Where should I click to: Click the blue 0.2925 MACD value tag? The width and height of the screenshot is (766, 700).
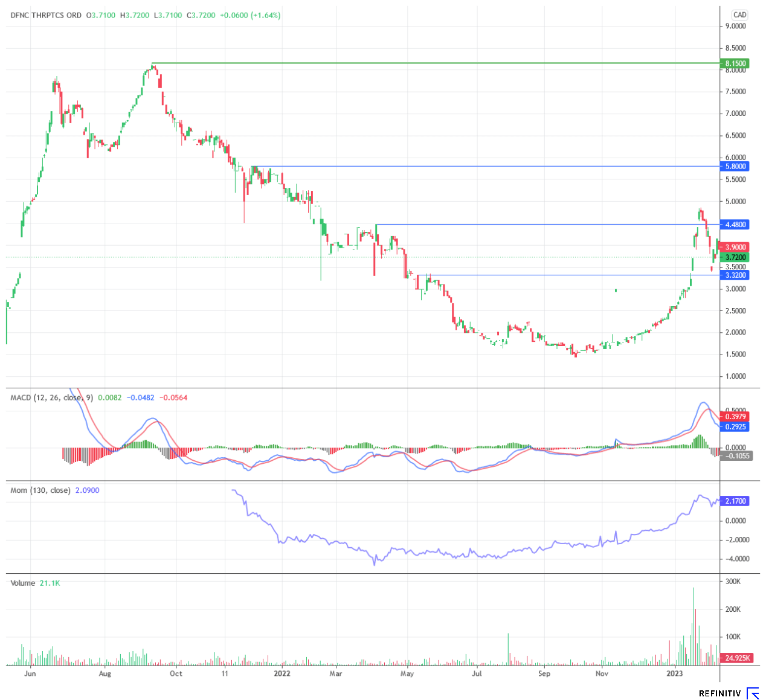tap(735, 427)
